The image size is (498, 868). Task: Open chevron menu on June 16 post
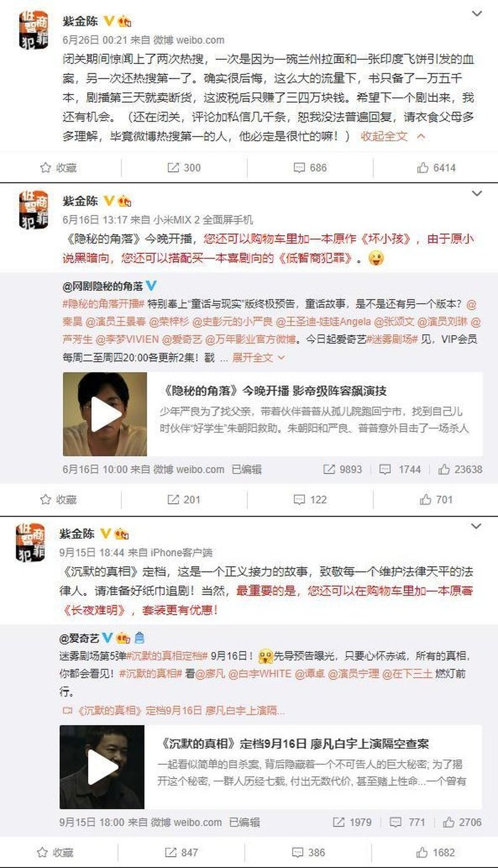[477, 193]
